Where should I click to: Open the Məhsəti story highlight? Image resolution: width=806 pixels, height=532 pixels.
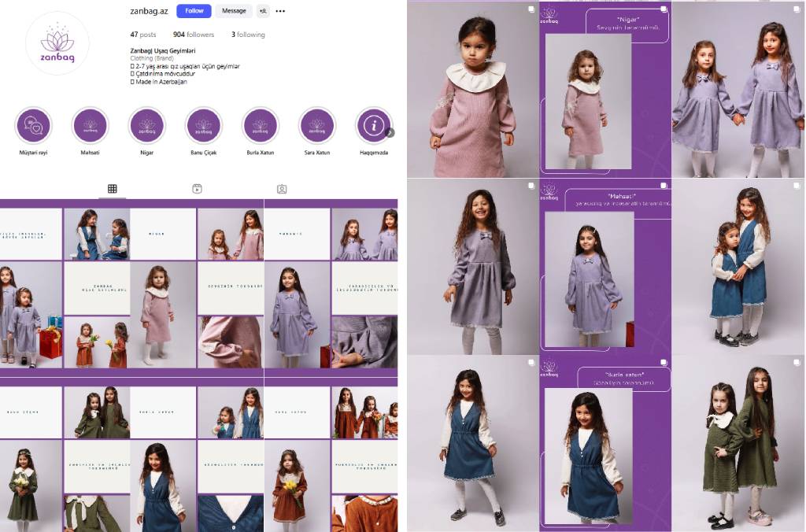coord(90,126)
